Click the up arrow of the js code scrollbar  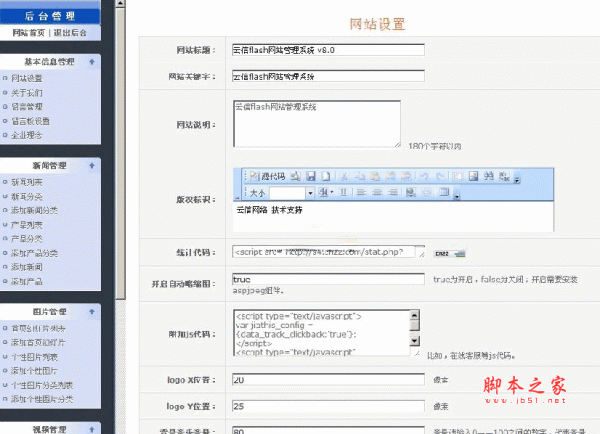414,315
